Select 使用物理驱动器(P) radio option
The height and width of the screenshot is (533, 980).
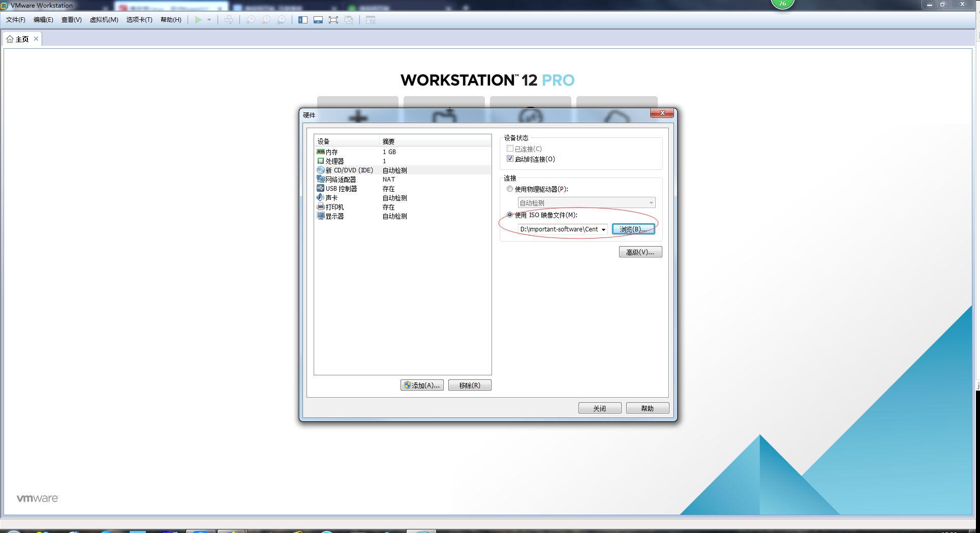pyautogui.click(x=510, y=189)
